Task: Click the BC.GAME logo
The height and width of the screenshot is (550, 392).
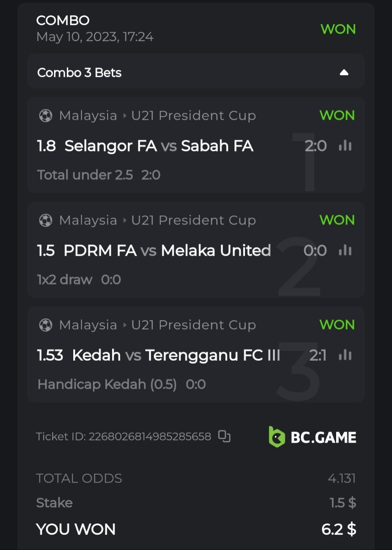Action: tap(312, 437)
